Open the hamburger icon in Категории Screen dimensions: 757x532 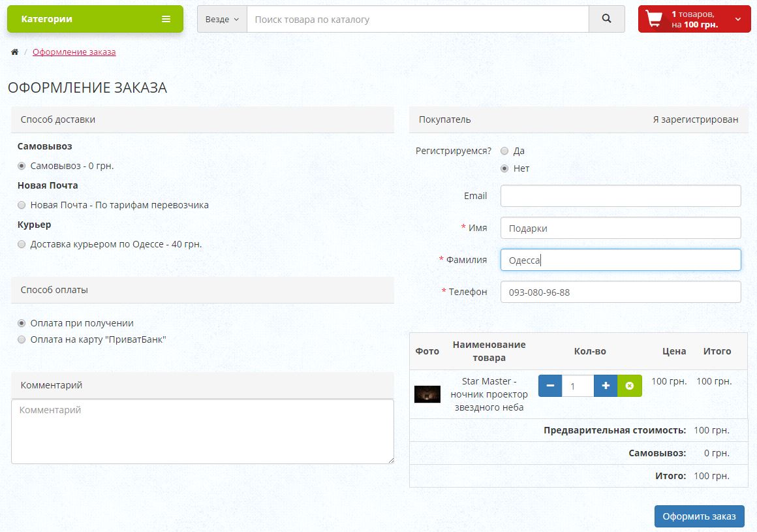click(x=166, y=19)
